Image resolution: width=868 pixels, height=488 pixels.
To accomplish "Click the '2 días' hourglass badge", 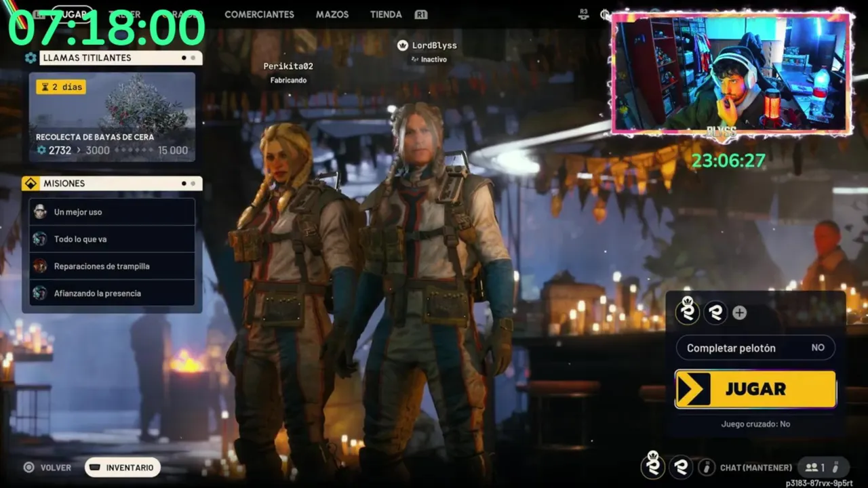I will click(x=61, y=87).
